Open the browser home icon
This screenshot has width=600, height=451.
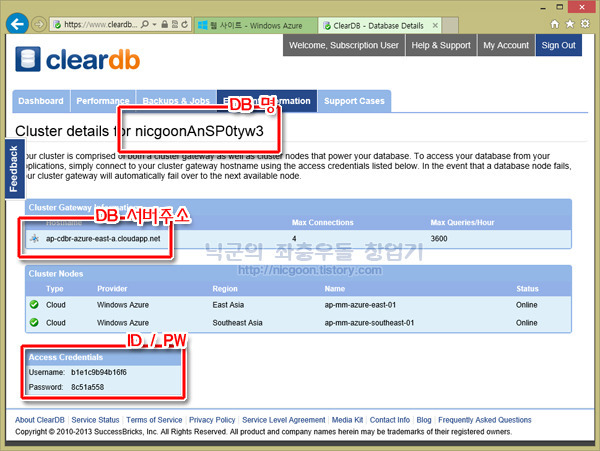tap(554, 24)
